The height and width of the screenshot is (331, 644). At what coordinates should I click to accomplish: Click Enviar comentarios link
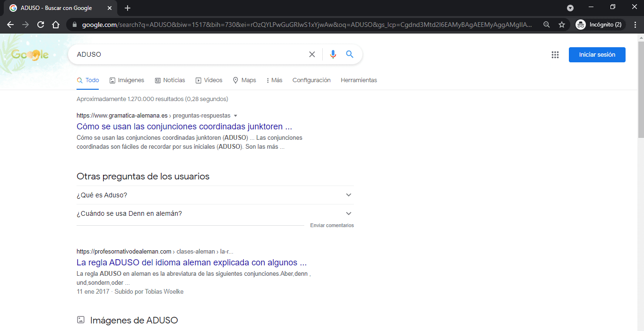coord(332,226)
